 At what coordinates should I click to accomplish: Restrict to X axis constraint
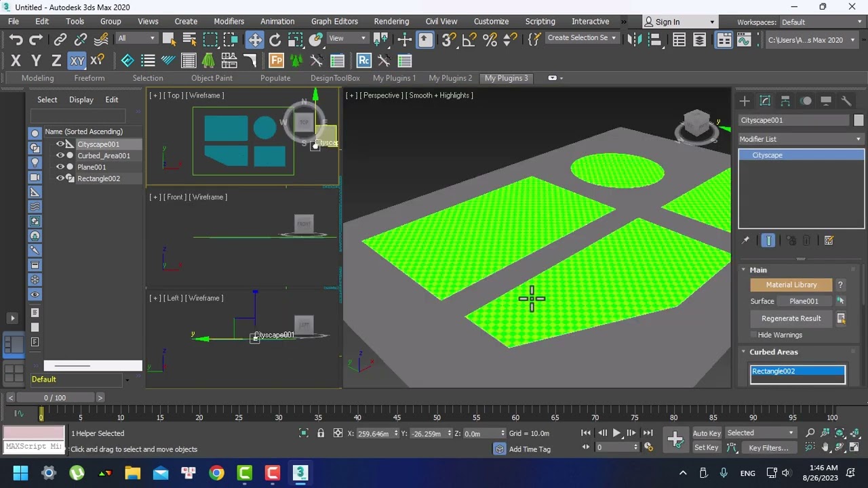(16, 61)
